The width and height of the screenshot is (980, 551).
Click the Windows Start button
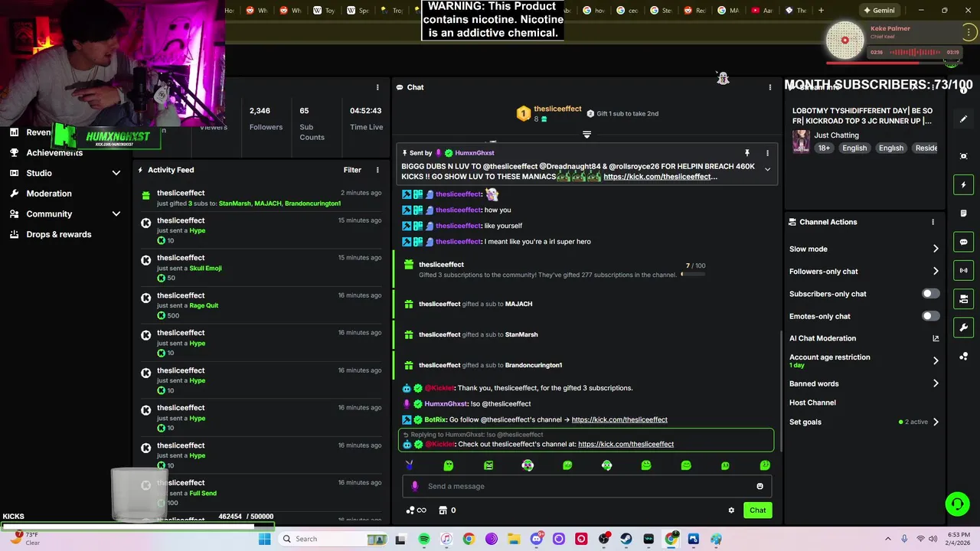click(264, 539)
